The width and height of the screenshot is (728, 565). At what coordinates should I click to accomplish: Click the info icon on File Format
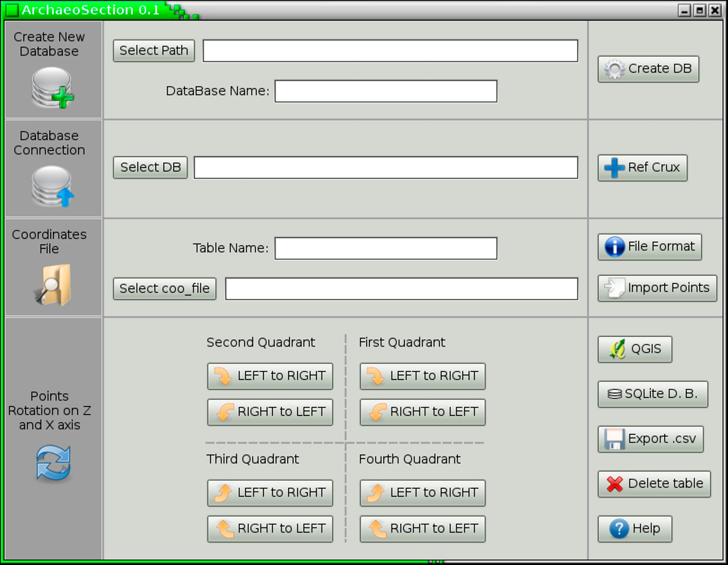pyautogui.click(x=614, y=247)
